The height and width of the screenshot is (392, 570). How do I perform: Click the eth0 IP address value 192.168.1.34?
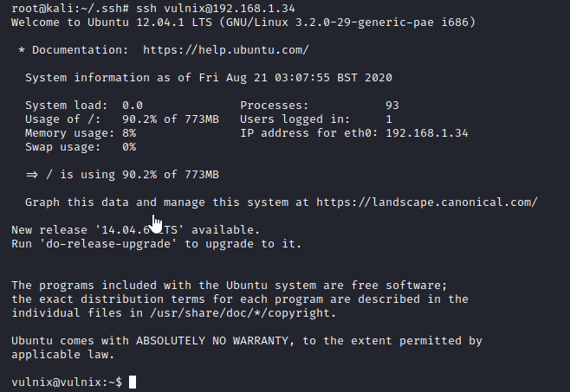coord(427,133)
